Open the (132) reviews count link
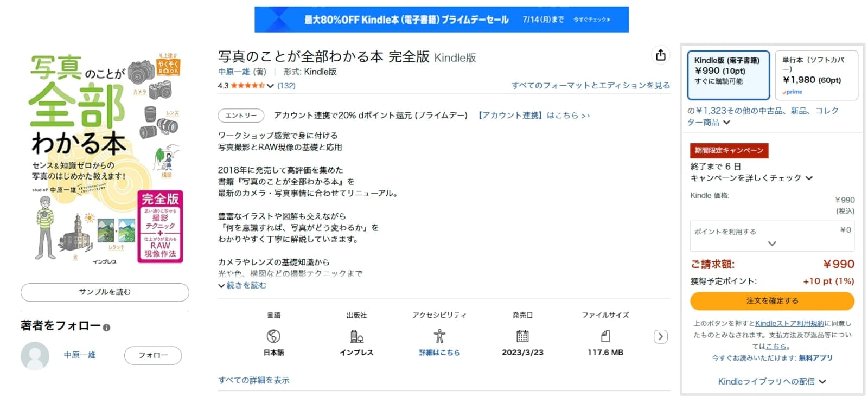Screen dimensions: 868x397 286,86
